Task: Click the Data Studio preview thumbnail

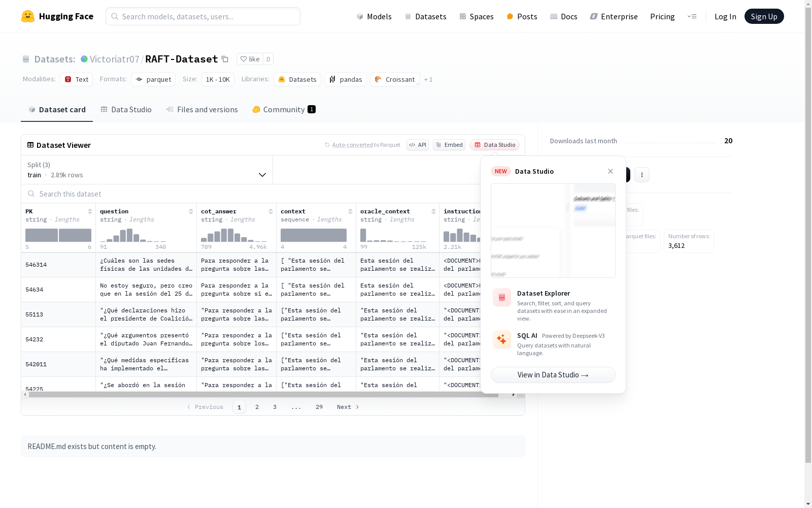Action: pos(553,231)
